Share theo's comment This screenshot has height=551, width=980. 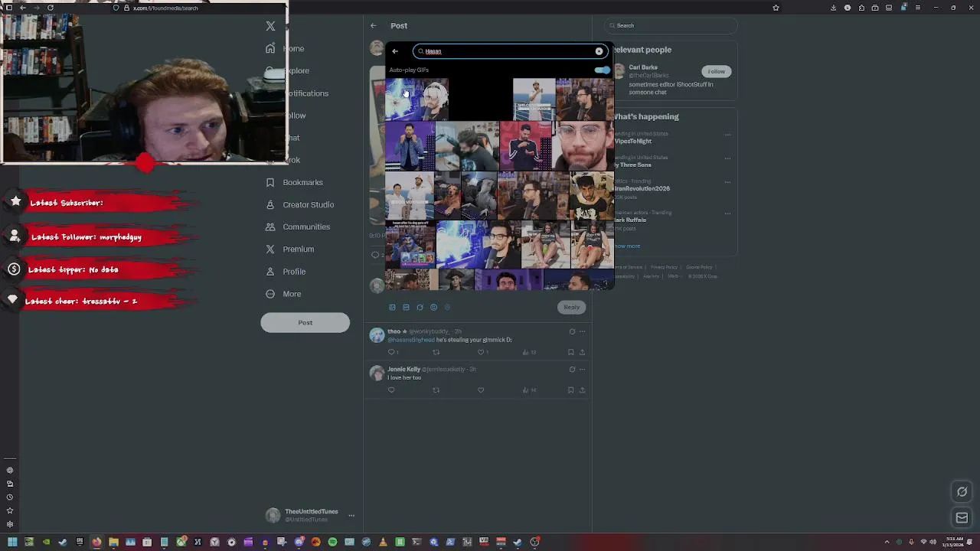point(582,352)
